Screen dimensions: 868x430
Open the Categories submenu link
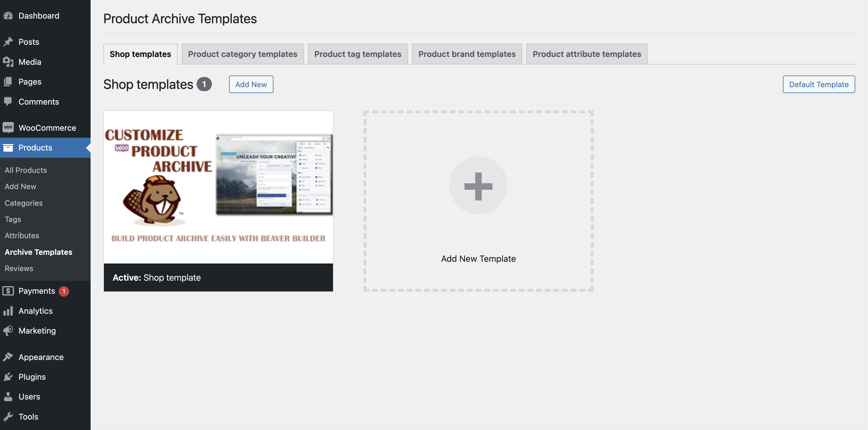click(24, 203)
